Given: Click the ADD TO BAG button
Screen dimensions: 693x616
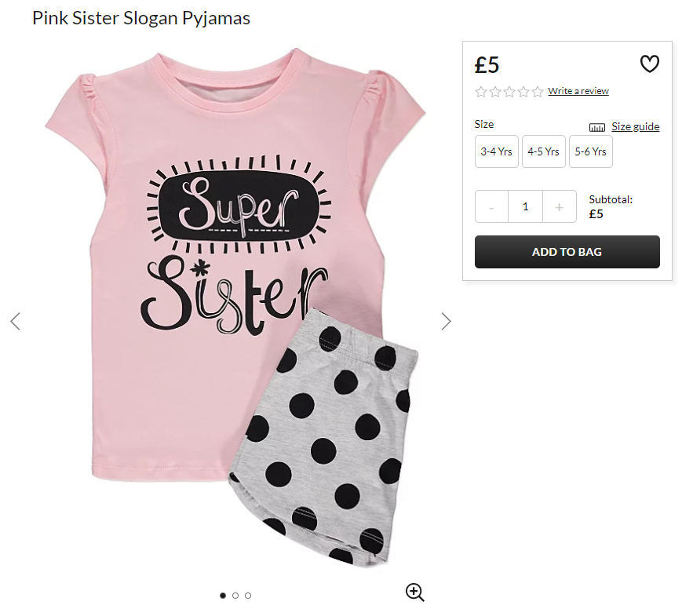Looking at the screenshot, I should coord(567,252).
